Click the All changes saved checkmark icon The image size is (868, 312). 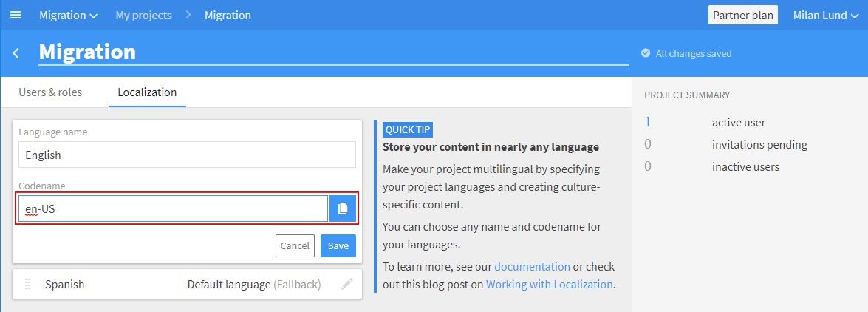tap(646, 53)
